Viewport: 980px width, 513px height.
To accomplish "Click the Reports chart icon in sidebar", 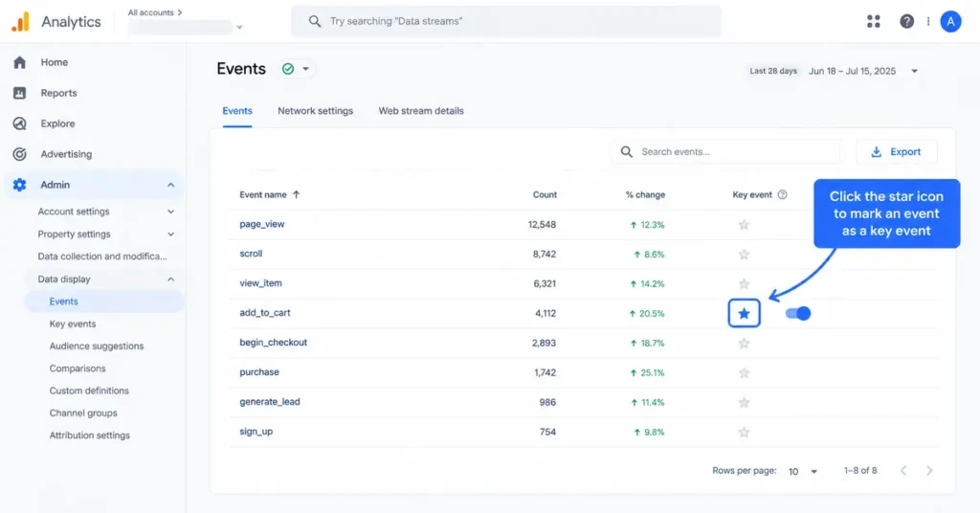I will coord(19,93).
